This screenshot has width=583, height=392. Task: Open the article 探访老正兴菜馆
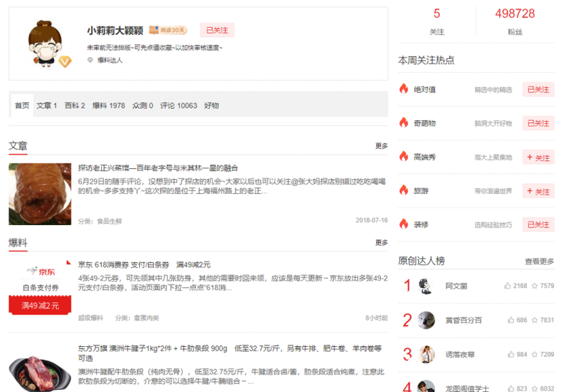tap(158, 168)
